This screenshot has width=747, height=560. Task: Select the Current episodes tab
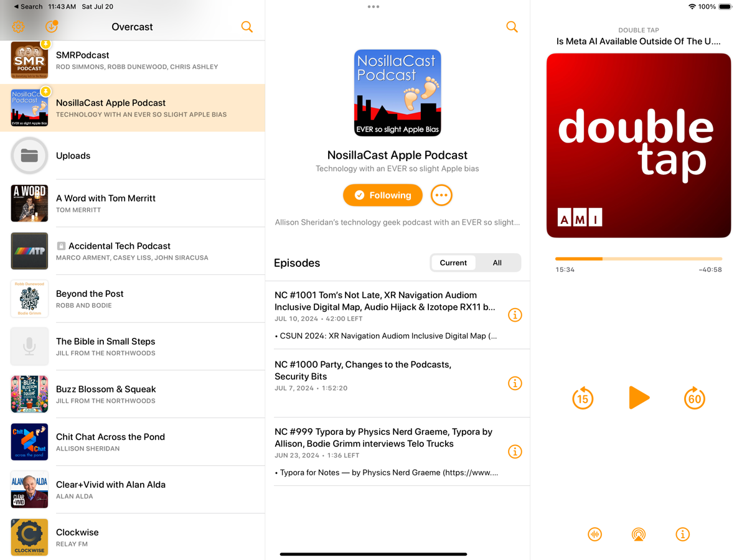453,263
